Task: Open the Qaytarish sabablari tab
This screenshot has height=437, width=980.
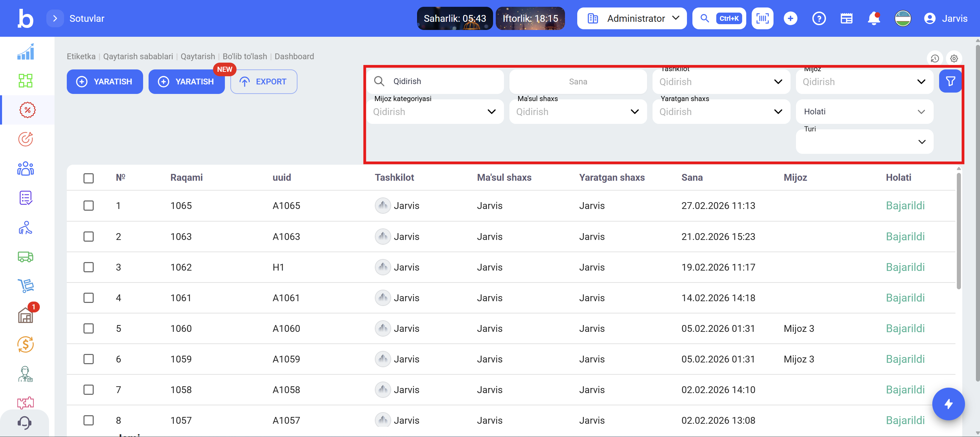Action: 138,56
